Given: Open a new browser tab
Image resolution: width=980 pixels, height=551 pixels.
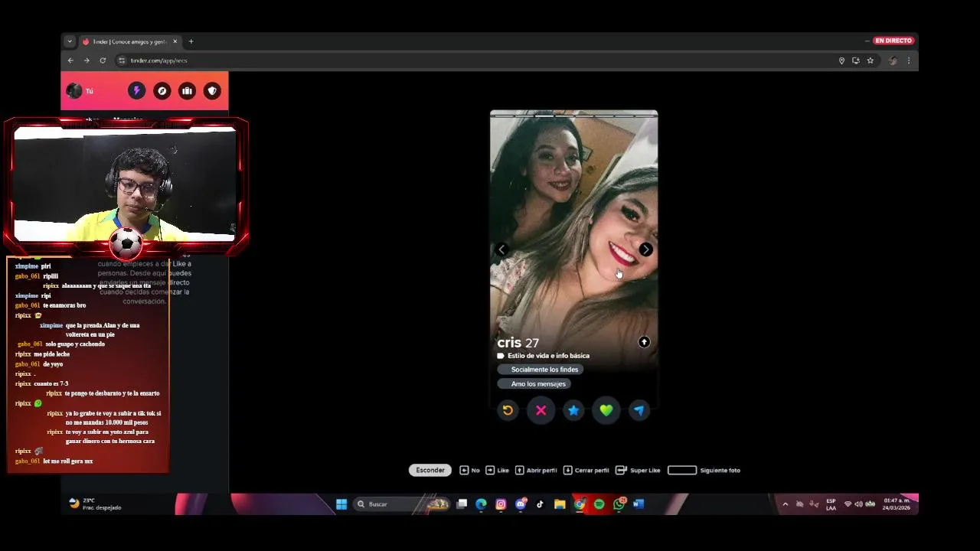Looking at the screenshot, I should click(191, 41).
